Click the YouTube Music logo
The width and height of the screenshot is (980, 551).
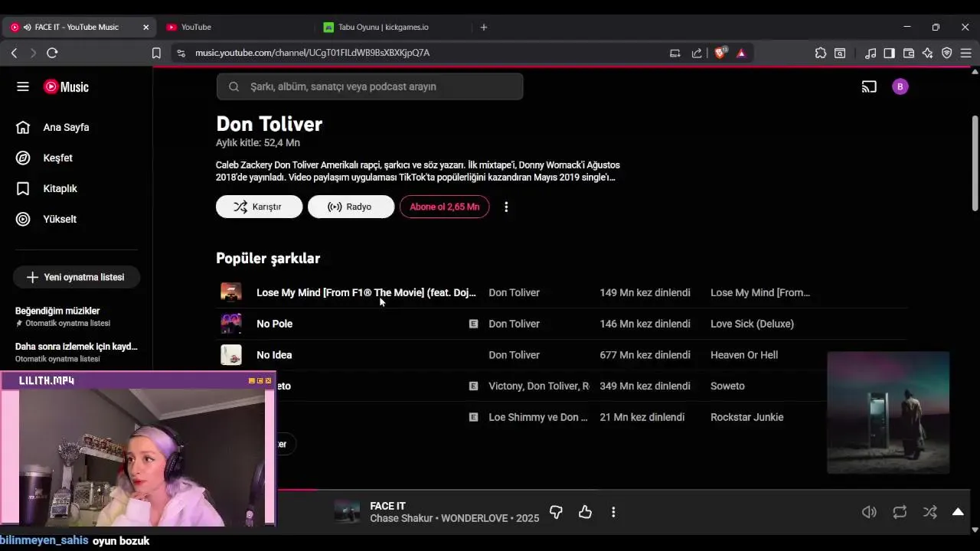(x=67, y=86)
